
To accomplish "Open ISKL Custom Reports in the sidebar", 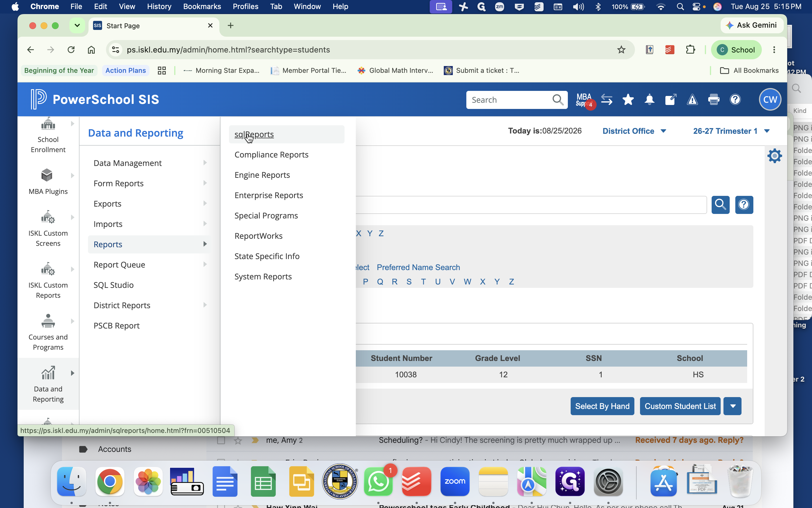I will [x=48, y=281].
